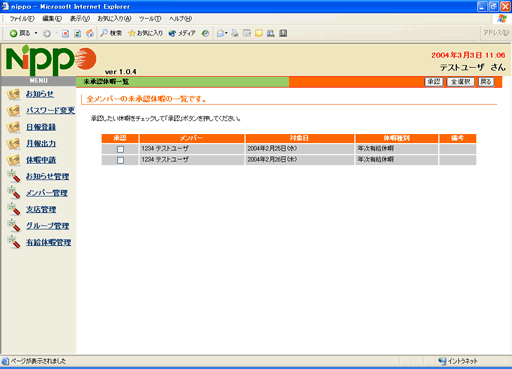Click the Stop loading icon
This screenshot has height=369, width=512.
66,33
